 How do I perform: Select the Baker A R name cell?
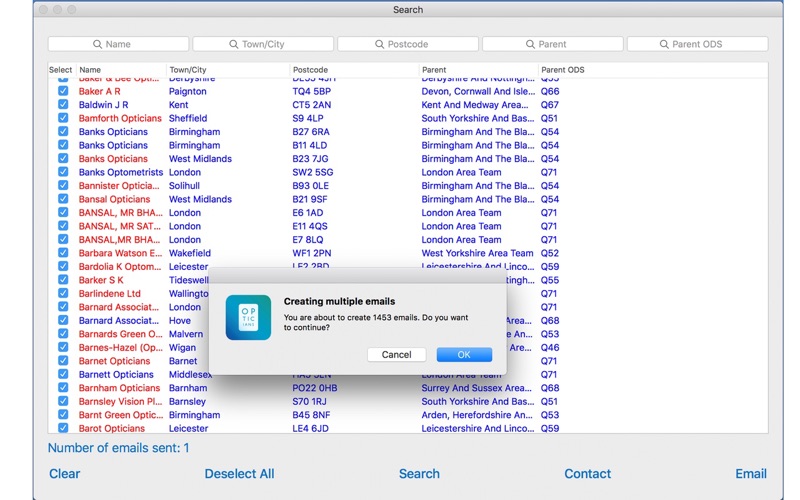coord(99,91)
